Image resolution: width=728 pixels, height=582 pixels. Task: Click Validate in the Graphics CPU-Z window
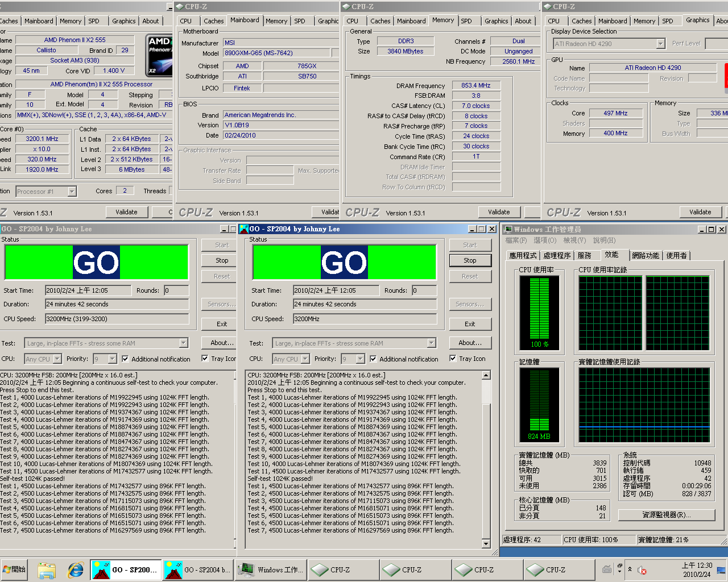[x=700, y=212]
